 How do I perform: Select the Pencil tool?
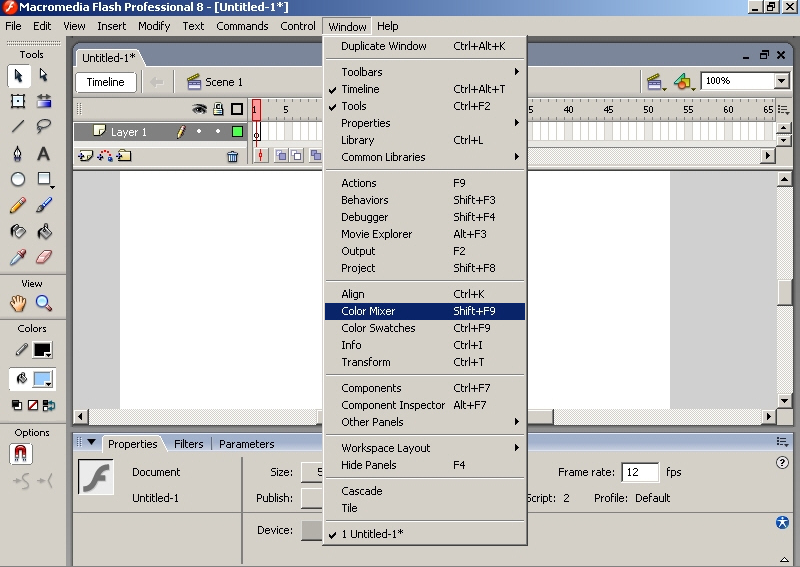coord(18,205)
